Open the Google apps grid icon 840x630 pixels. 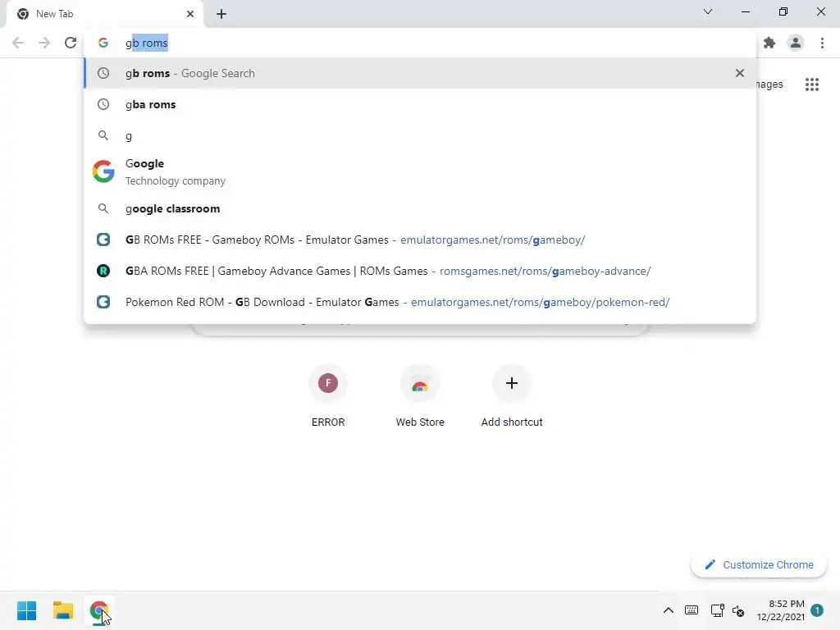tap(812, 84)
